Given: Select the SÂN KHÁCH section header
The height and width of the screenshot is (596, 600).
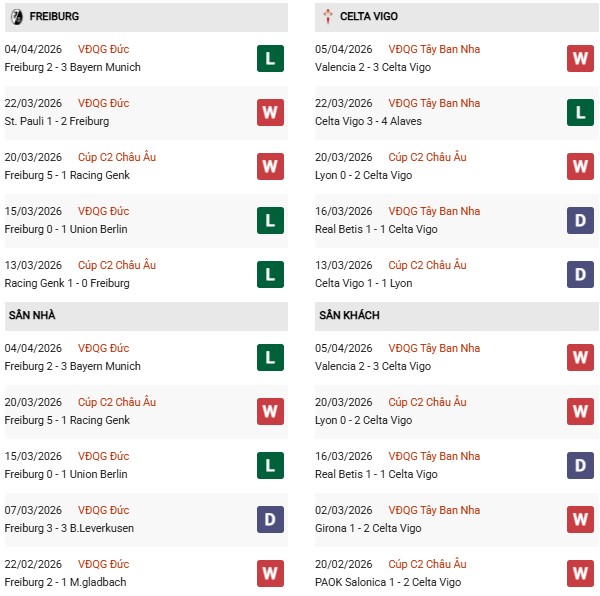Looking at the screenshot, I should (349, 316).
